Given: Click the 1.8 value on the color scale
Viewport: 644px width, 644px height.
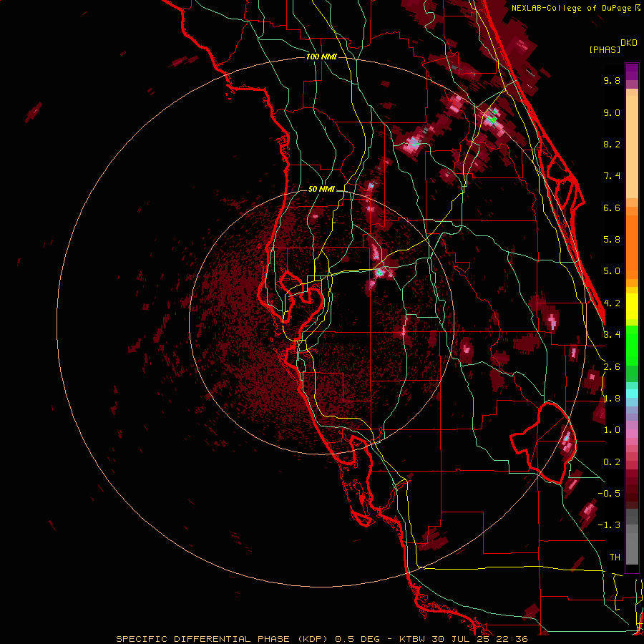Looking at the screenshot, I should coord(612,399).
